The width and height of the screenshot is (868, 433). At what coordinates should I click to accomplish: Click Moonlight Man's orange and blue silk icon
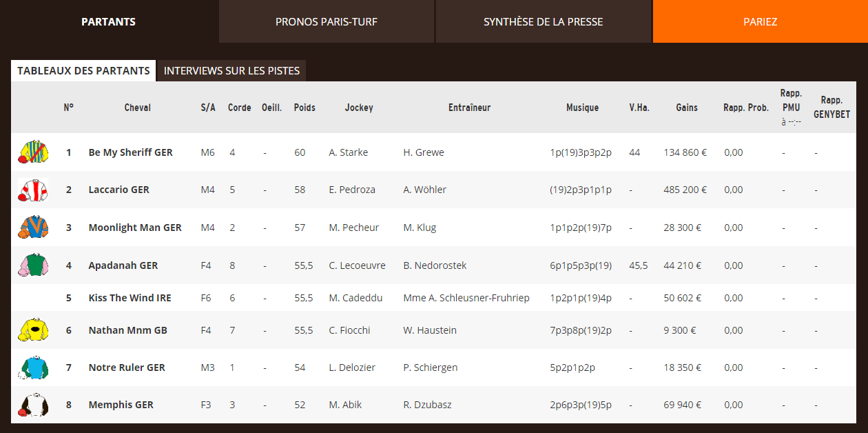click(33, 228)
